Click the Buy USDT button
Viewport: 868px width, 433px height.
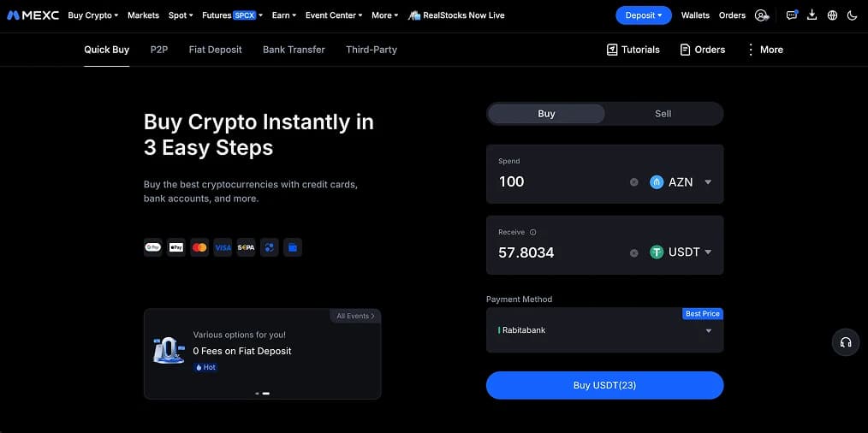pos(604,385)
